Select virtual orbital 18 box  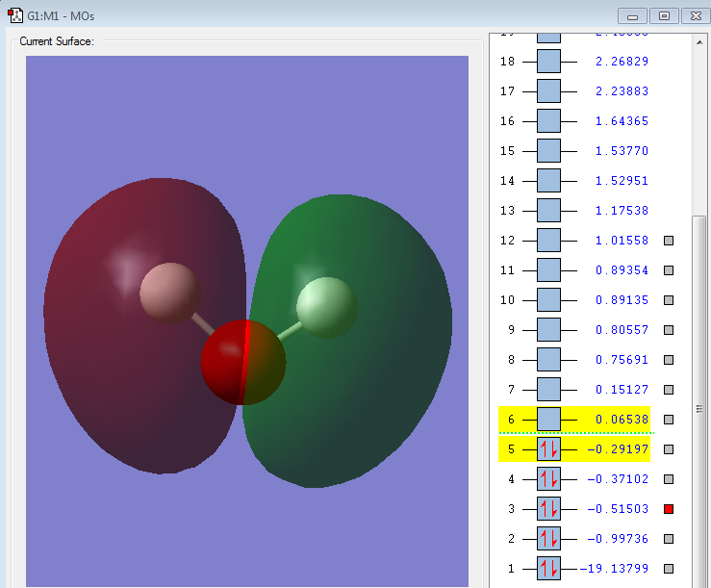pos(548,62)
